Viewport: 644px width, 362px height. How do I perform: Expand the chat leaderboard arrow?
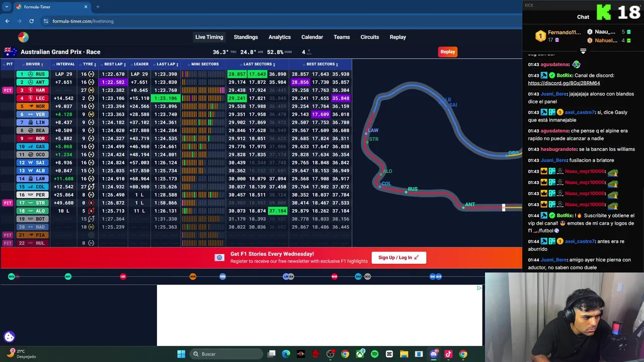[x=583, y=51]
